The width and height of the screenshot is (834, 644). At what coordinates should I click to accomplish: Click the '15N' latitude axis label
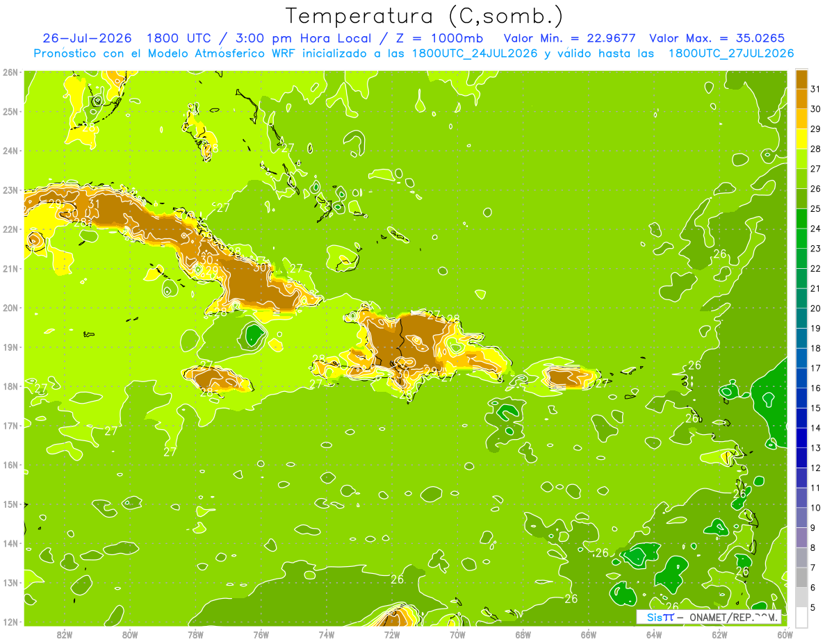[x=10, y=504]
